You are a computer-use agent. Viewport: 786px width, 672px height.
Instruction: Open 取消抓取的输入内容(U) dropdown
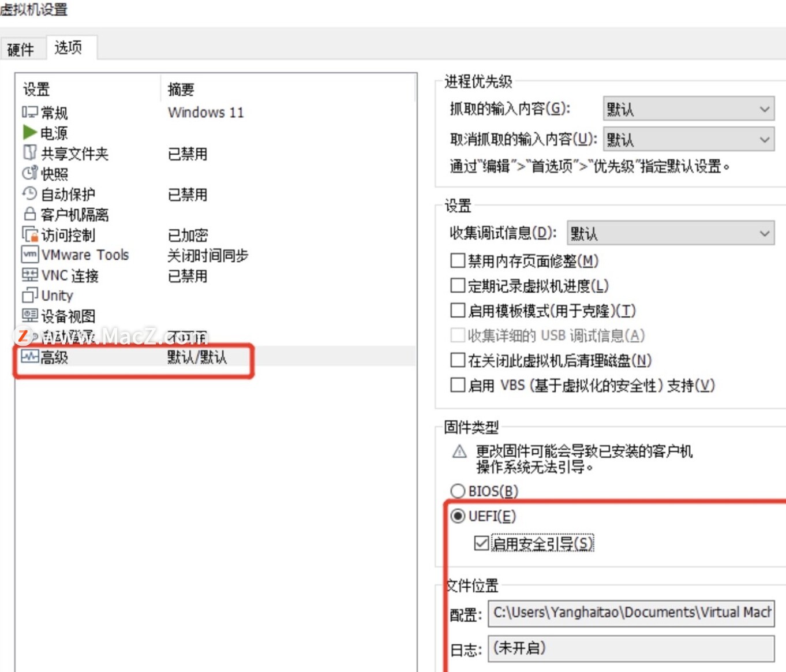click(x=688, y=139)
